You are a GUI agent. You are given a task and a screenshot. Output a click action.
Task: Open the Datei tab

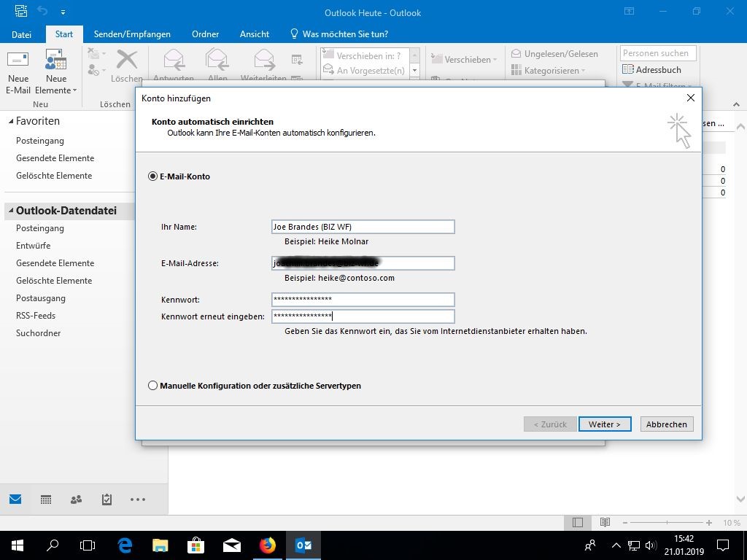pos(21,34)
